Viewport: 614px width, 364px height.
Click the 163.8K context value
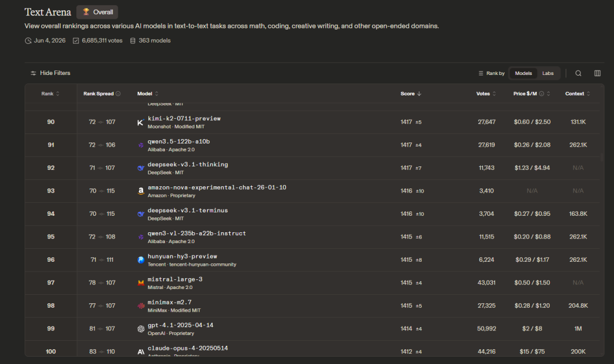(x=578, y=214)
